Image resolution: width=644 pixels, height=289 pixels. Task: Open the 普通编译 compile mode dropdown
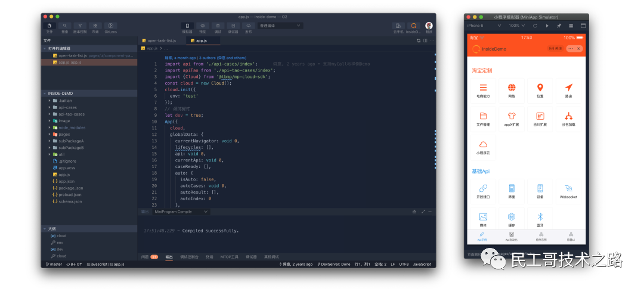(x=280, y=26)
